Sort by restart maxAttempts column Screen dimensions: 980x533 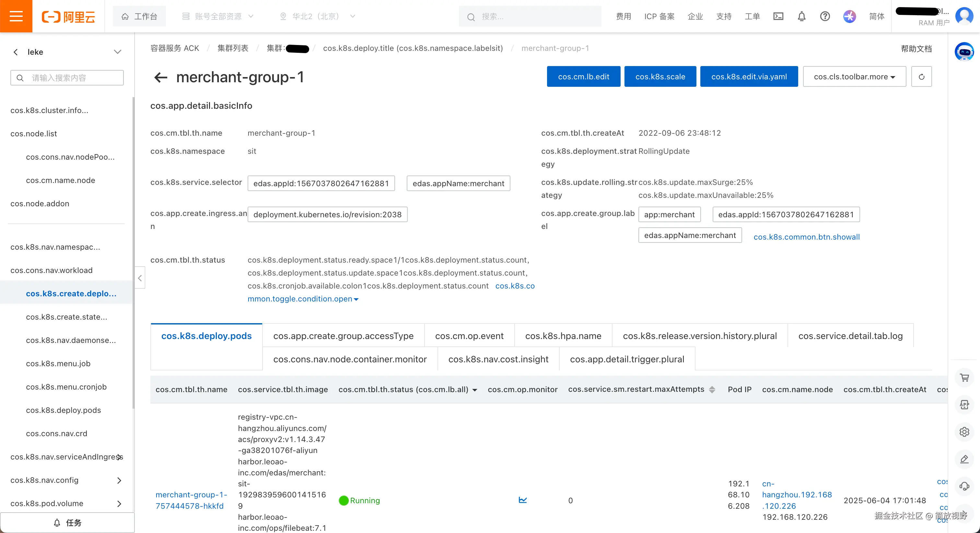tap(712, 389)
